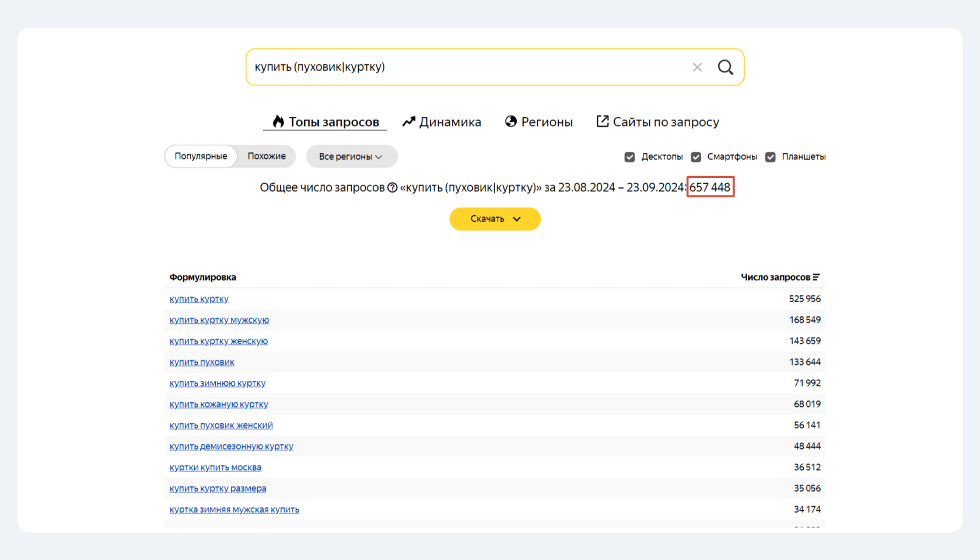Expand the Скачать download options chevron

pos(516,219)
